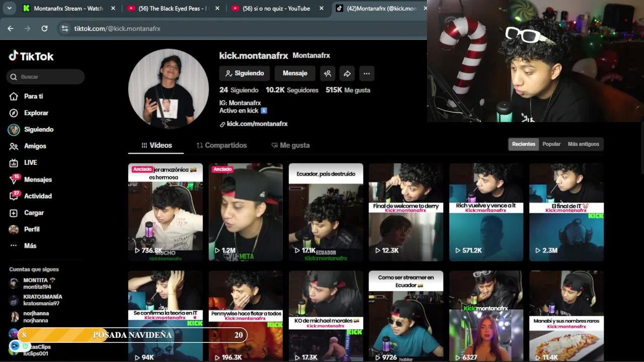Sort videos by Recientes
The image size is (644, 362).
524,144
